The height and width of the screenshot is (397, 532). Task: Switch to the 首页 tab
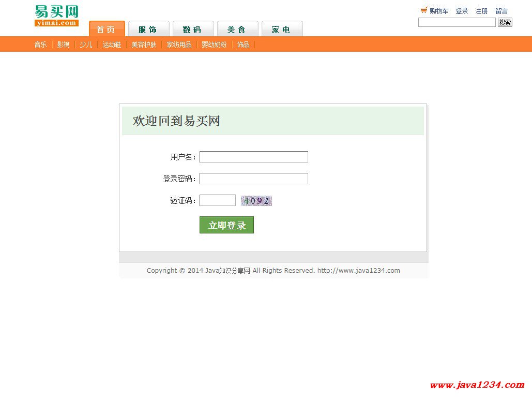[107, 30]
